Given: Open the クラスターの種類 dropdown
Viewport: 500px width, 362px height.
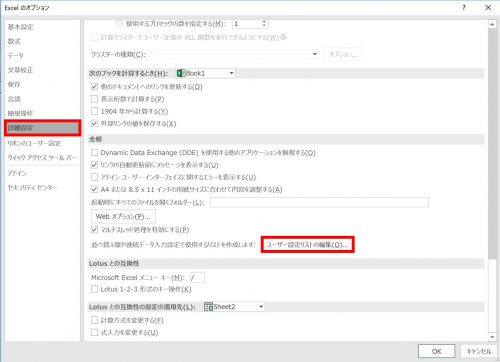Looking at the screenshot, I should click(x=236, y=54).
